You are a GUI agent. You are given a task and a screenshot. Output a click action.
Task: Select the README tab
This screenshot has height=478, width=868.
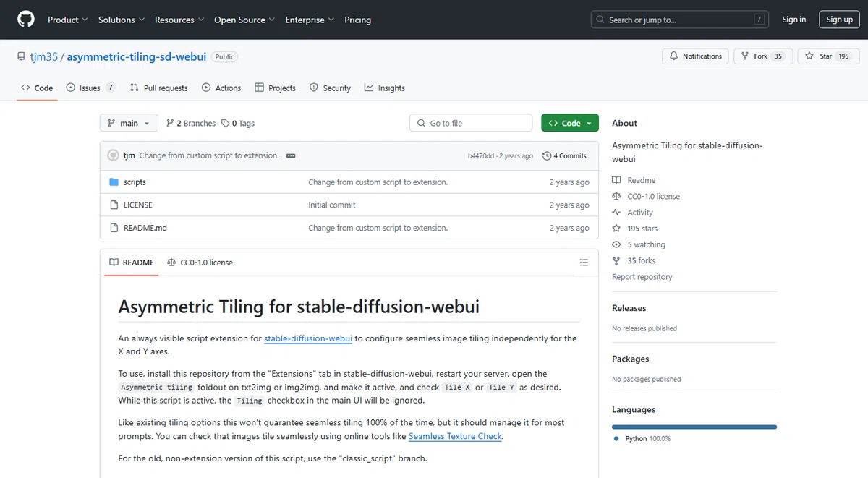(x=132, y=263)
